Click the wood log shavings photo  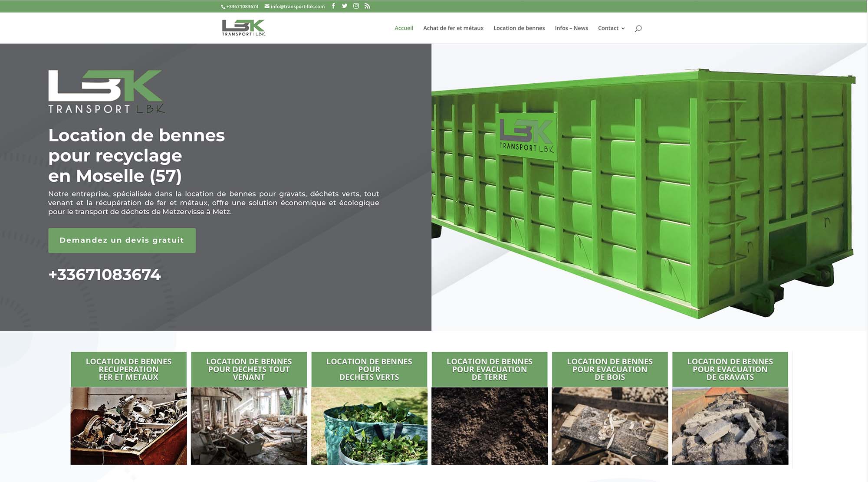pyautogui.click(x=610, y=426)
